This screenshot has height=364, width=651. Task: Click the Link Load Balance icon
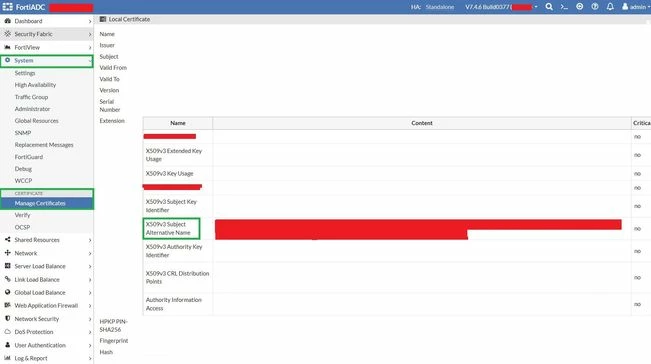pyautogui.click(x=7, y=279)
